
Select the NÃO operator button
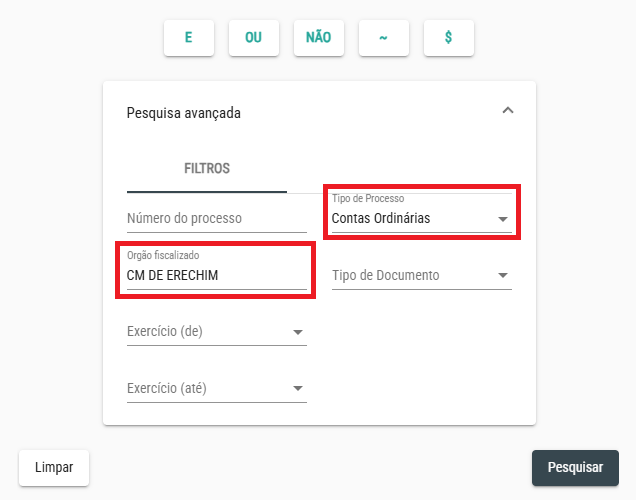pyautogui.click(x=318, y=38)
